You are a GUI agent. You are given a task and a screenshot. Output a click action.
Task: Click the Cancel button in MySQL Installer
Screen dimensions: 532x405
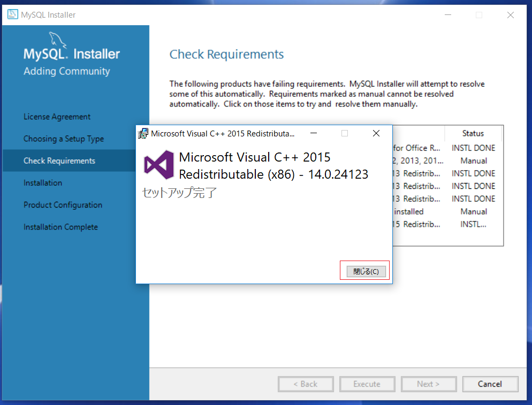490,384
